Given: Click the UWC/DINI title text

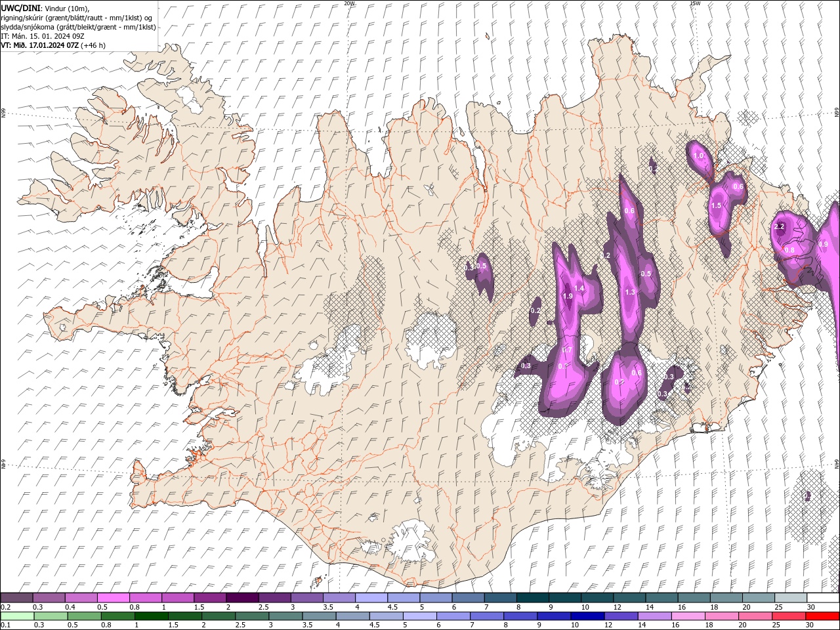Looking at the screenshot, I should tap(20, 7).
